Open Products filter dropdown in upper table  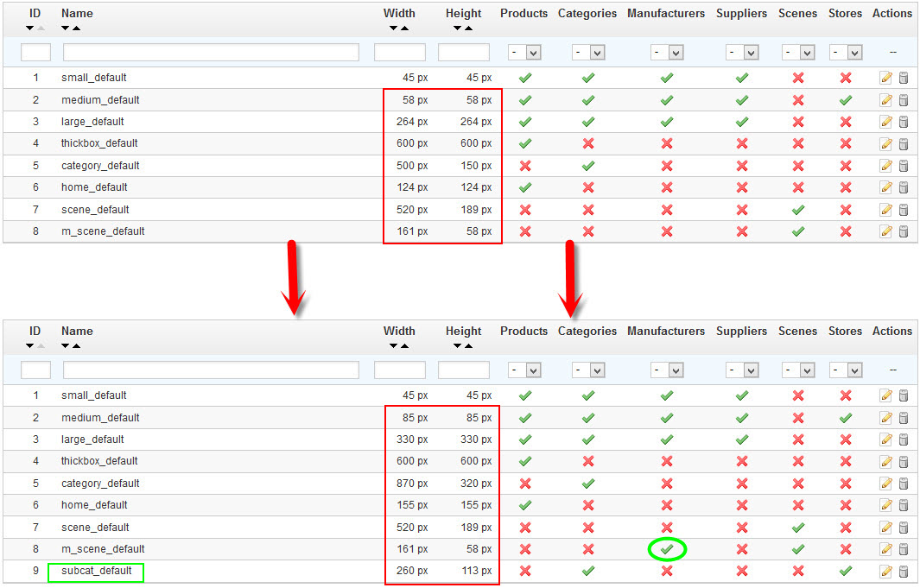524,53
